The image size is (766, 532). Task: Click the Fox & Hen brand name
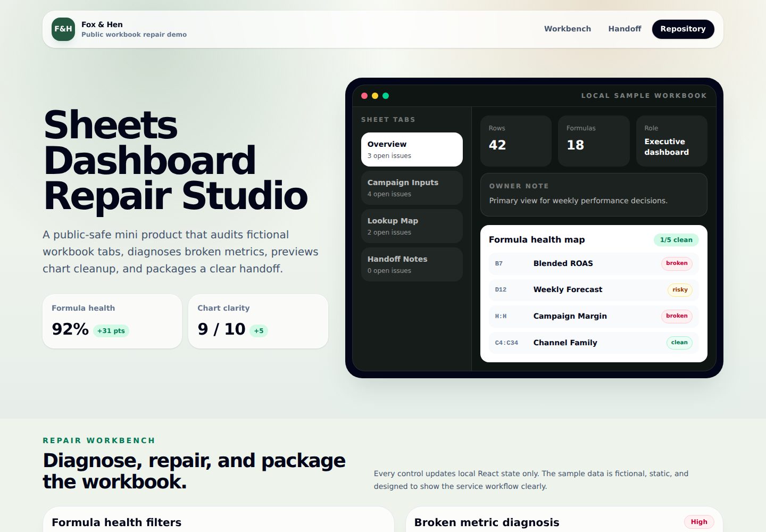(x=102, y=24)
